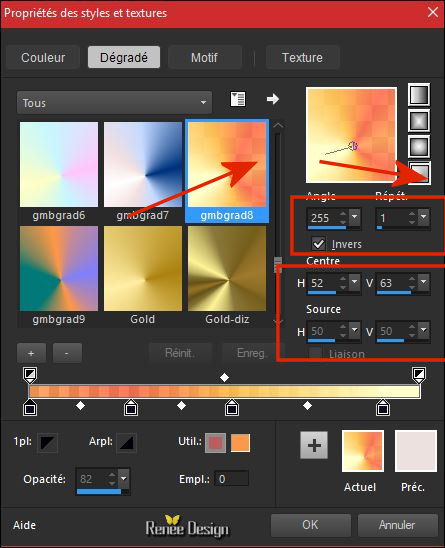Switch to the Texture tab
The image size is (445, 548).
303,57
